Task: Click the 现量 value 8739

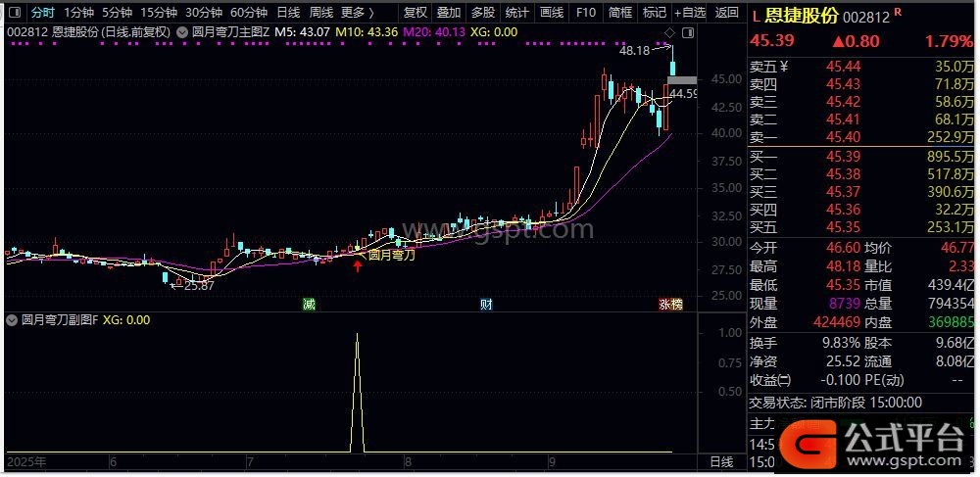Action: tap(847, 304)
